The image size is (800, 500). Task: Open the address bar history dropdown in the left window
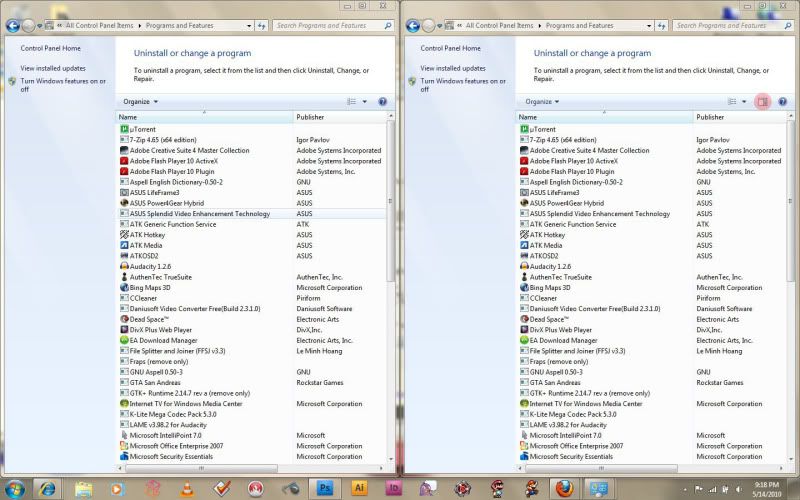[x=249, y=26]
